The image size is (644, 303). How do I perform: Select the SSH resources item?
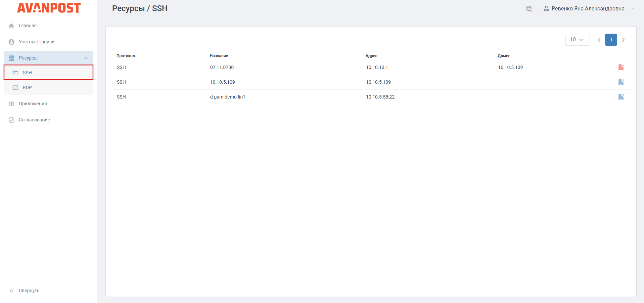pyautogui.click(x=48, y=73)
